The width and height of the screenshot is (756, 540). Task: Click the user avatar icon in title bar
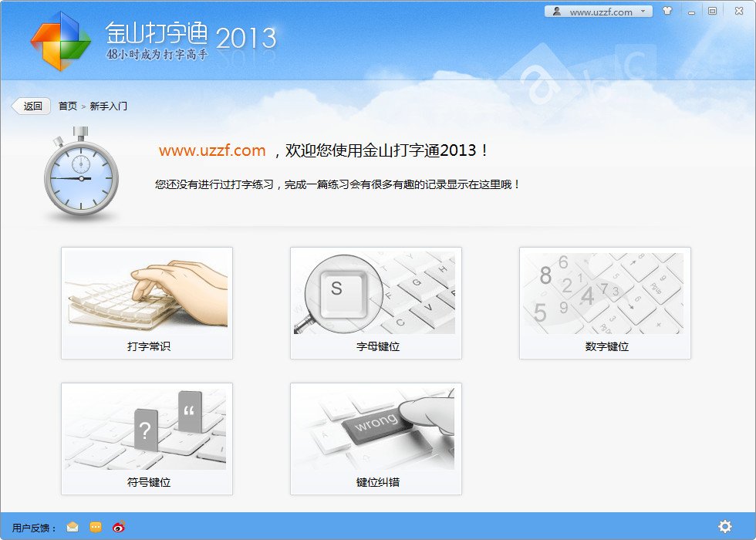click(x=557, y=12)
